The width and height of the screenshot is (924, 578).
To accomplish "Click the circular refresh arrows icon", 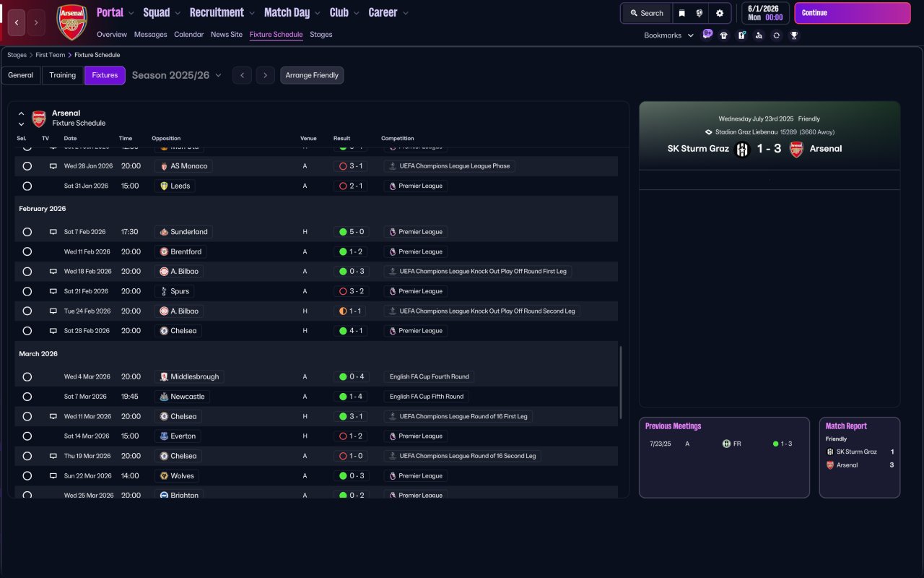I will click(776, 35).
